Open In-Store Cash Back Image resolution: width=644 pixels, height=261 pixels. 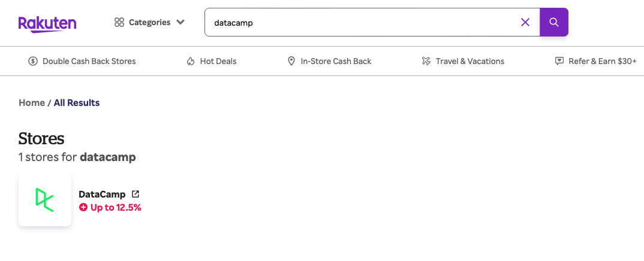click(x=336, y=61)
